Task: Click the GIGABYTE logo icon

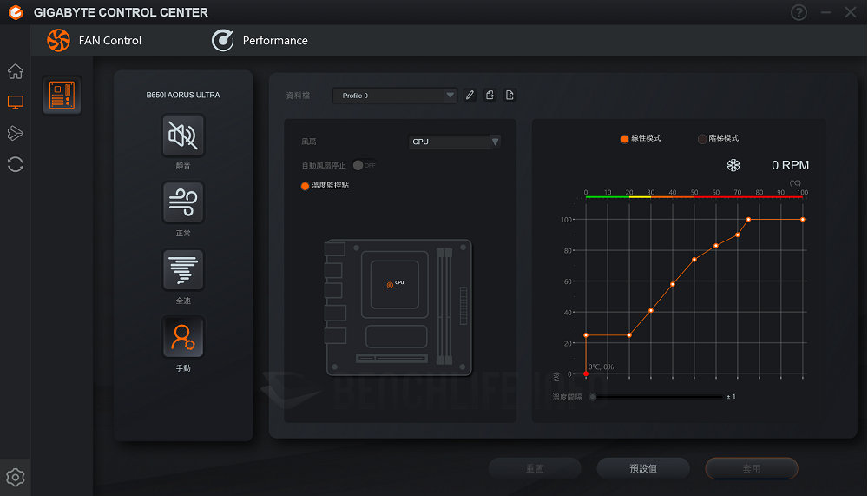Action: (16, 12)
